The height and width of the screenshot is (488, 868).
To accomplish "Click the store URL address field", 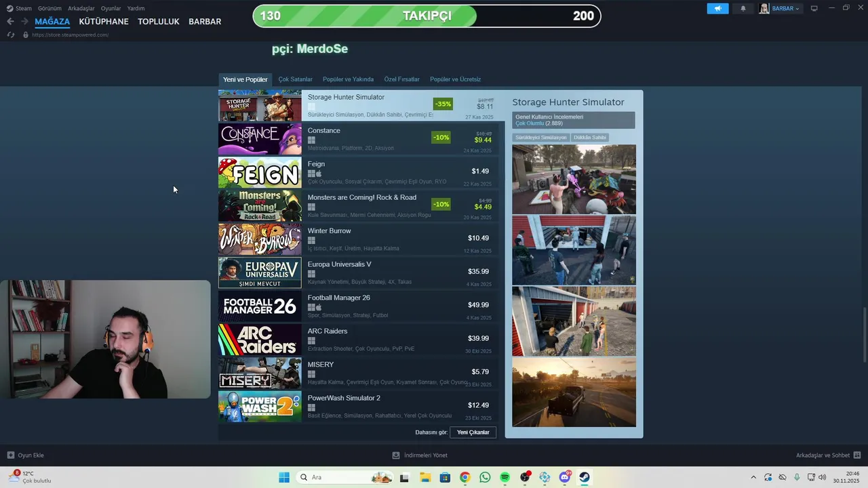I will [70, 35].
